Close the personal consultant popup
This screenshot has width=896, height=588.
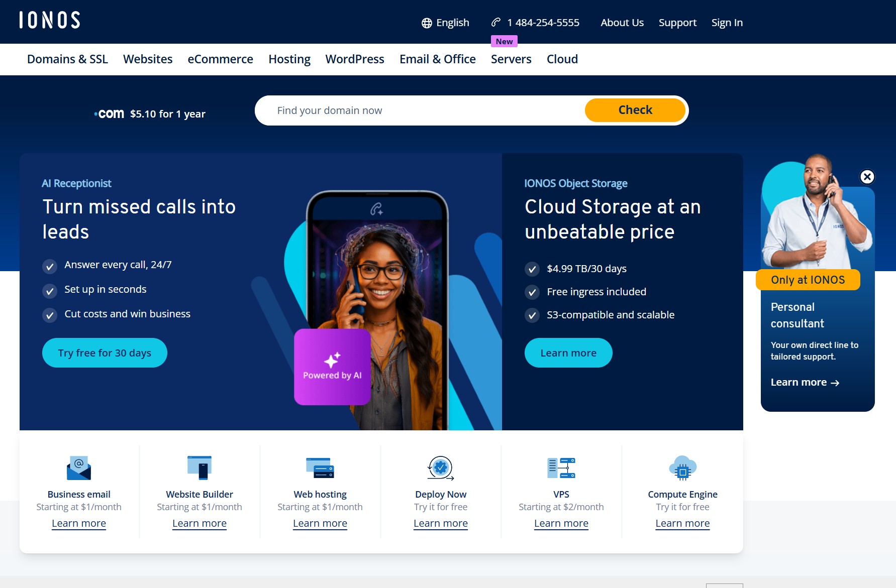point(867,177)
